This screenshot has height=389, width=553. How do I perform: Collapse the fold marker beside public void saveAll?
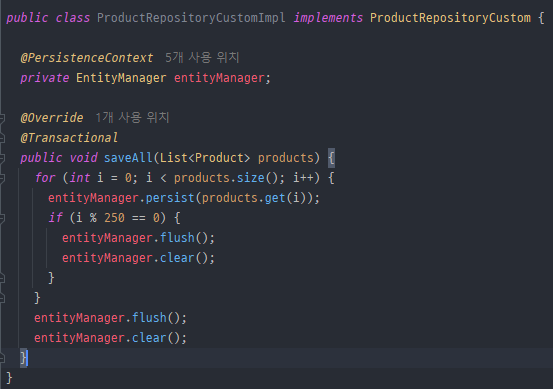click(2, 158)
